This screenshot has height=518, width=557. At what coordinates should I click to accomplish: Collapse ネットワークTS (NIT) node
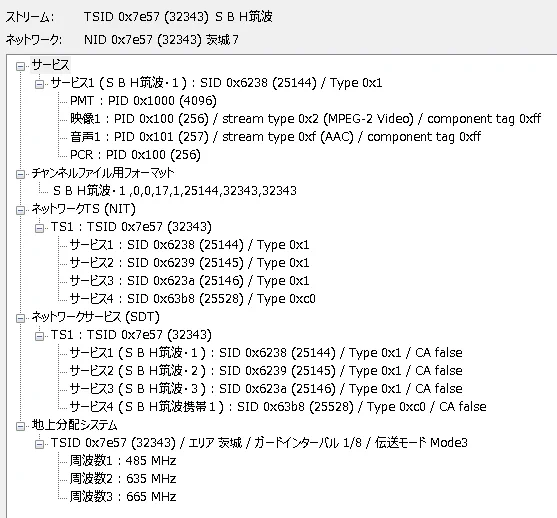21,210
